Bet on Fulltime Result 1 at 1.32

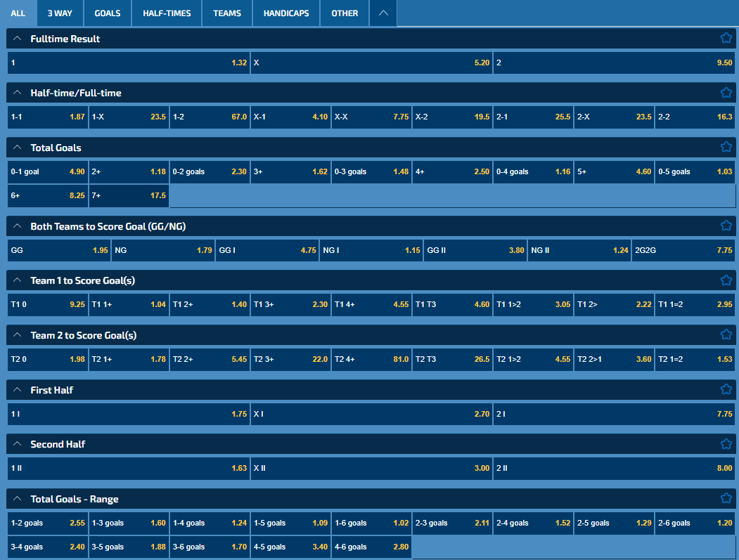129,63
